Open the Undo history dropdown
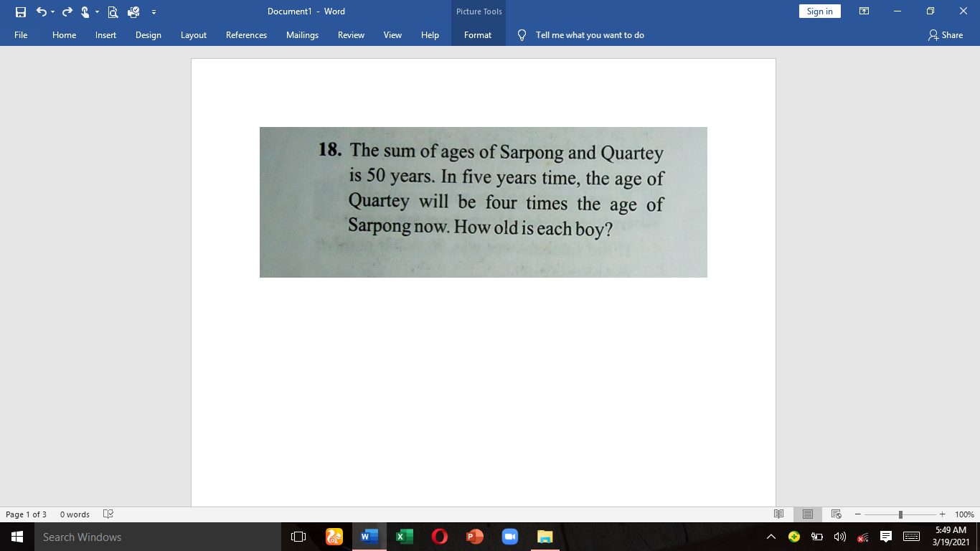Image resolution: width=980 pixels, height=551 pixels. [52, 11]
